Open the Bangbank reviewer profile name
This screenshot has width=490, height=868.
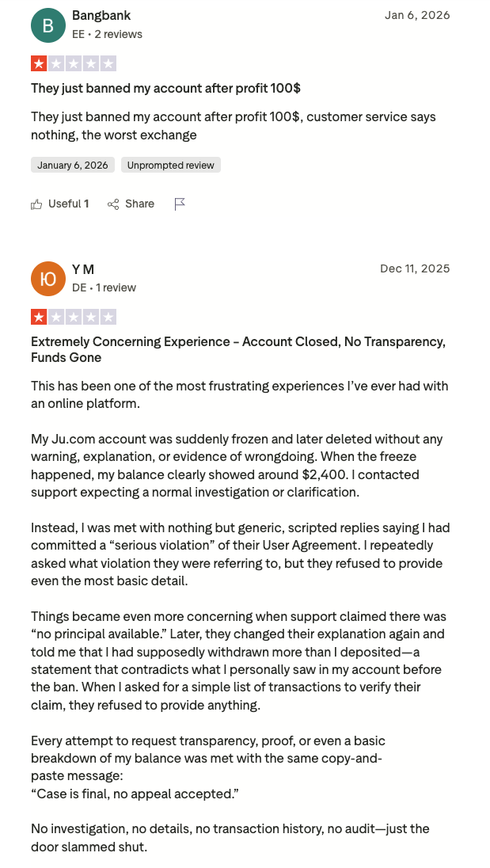(x=101, y=16)
